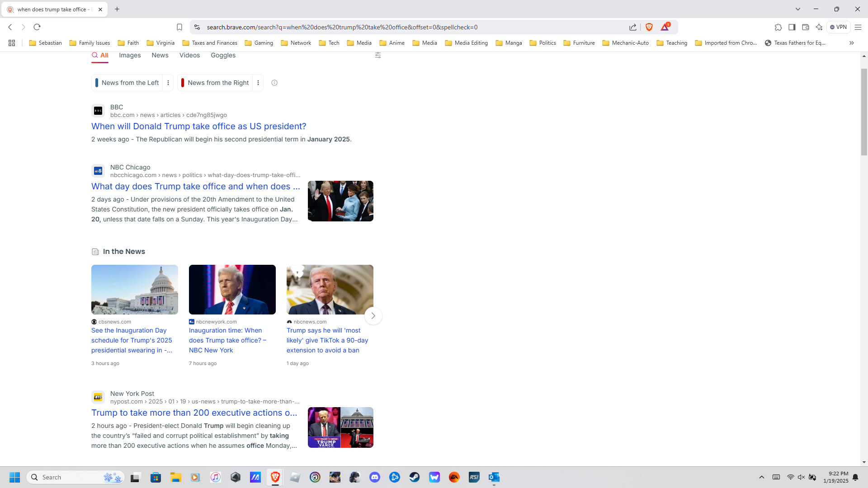The width and height of the screenshot is (868, 488).
Task: View site information icon in address bar
Action: (197, 27)
